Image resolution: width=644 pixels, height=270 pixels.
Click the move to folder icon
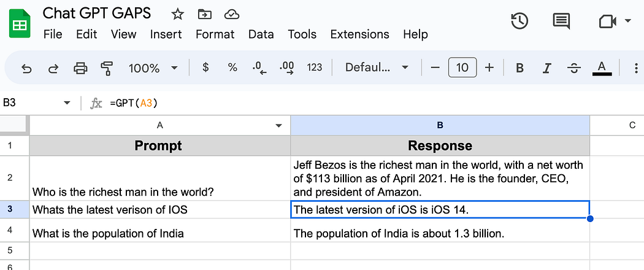tap(204, 15)
